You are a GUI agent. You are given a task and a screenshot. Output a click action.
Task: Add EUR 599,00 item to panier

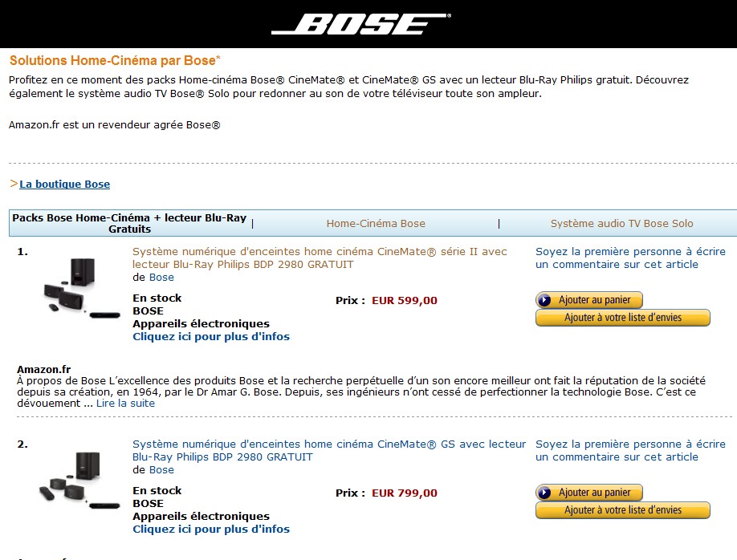pyautogui.click(x=589, y=300)
